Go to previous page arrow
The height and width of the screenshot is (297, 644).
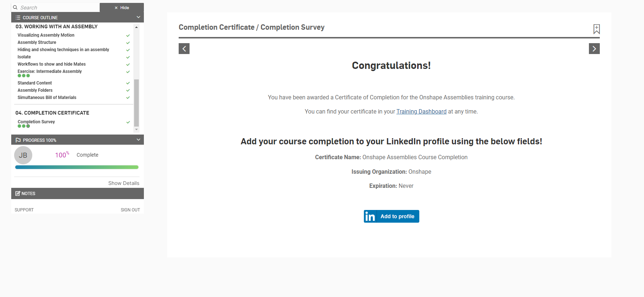coord(184,49)
